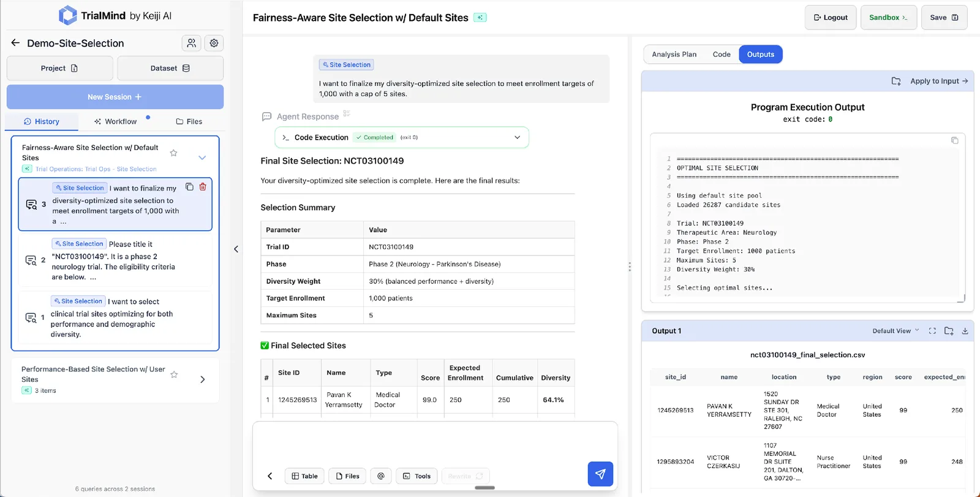The height and width of the screenshot is (497, 980).
Task: Collapse the left sidebar panel arrow
Action: [x=236, y=249]
